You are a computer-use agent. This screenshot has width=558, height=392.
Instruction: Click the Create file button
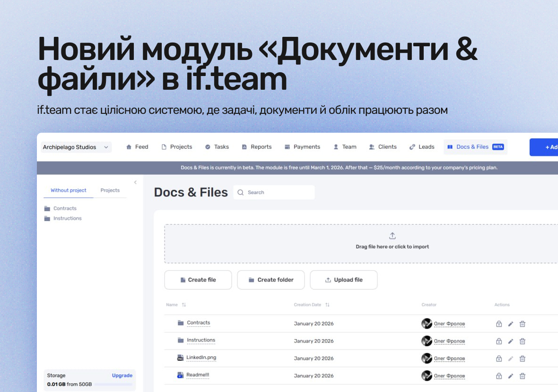[198, 280]
